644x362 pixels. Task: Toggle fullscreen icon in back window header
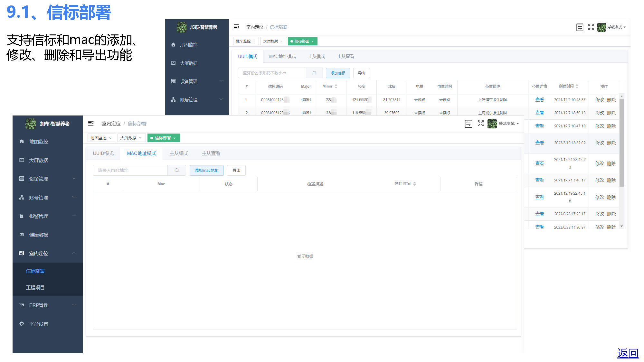[x=591, y=27]
